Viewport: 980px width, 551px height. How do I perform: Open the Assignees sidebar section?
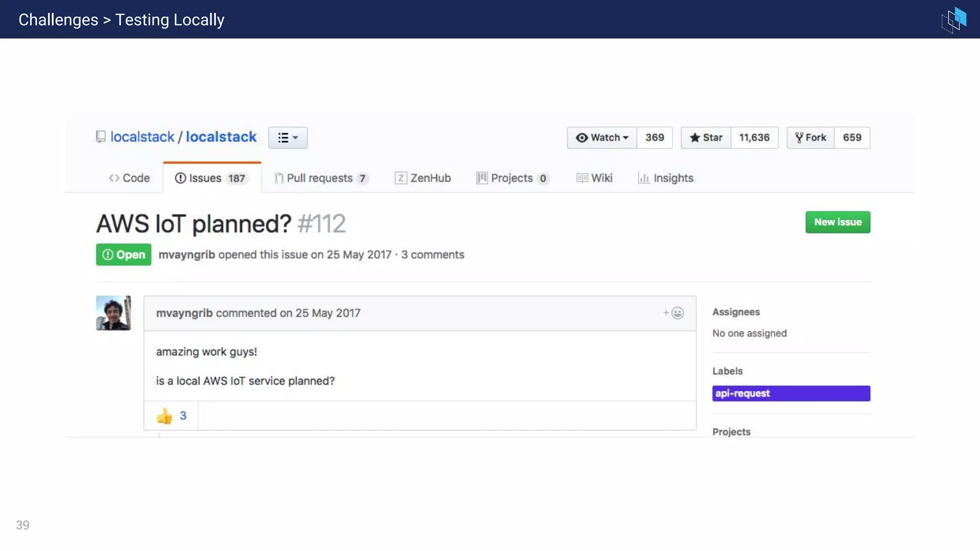[736, 312]
